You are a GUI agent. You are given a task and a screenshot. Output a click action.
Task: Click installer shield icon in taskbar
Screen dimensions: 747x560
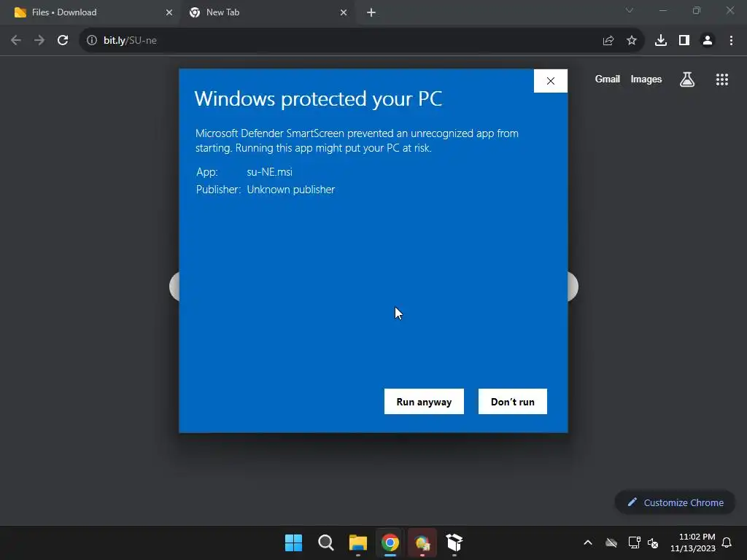[x=422, y=542]
